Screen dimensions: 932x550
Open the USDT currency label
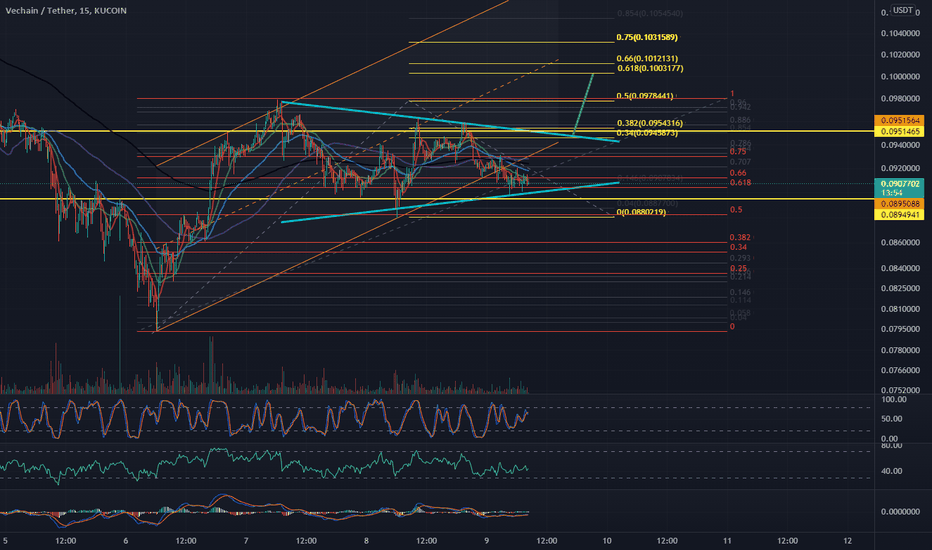[903, 10]
